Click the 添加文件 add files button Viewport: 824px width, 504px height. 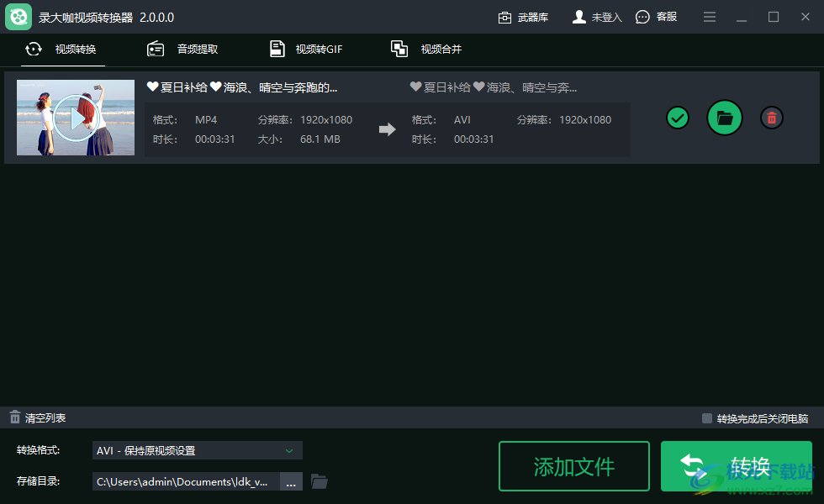574,466
